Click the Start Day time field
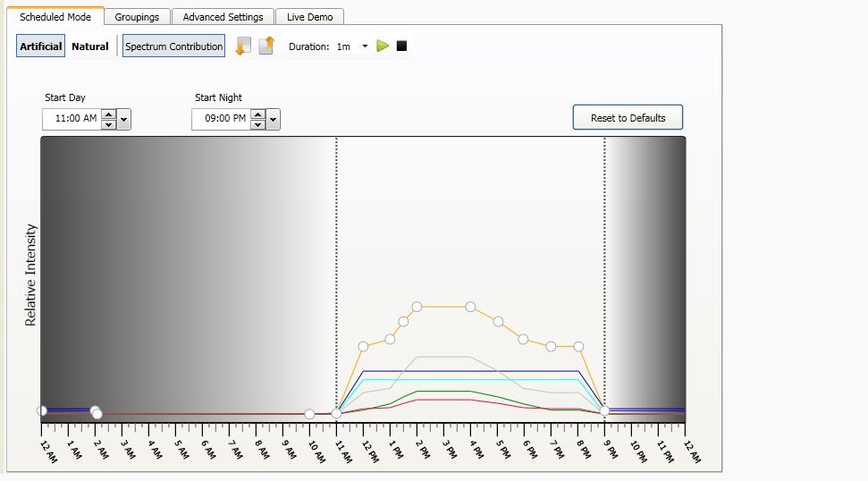Screen dimensions: 868x481 click(x=72, y=118)
